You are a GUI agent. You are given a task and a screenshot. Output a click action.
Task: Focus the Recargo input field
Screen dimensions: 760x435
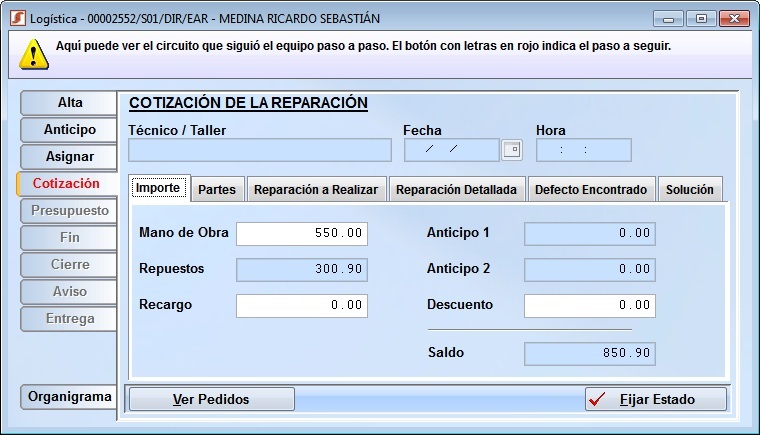coord(301,305)
